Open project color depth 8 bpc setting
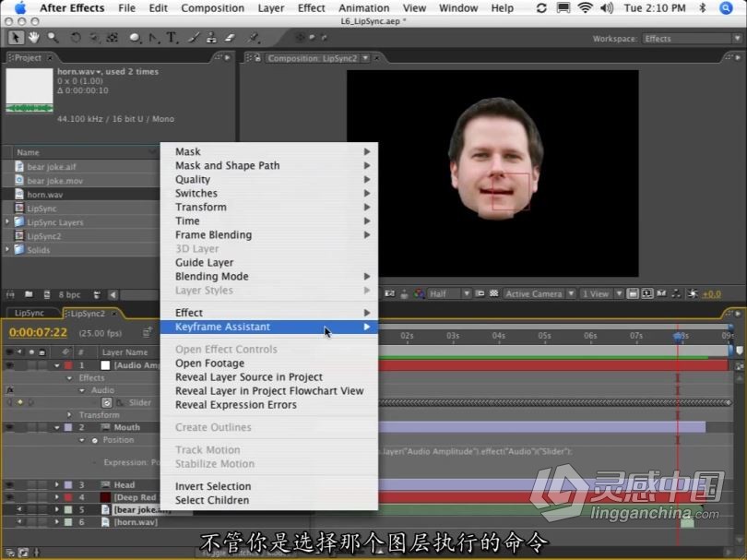Screen dimensions: 747x560 click(69, 294)
